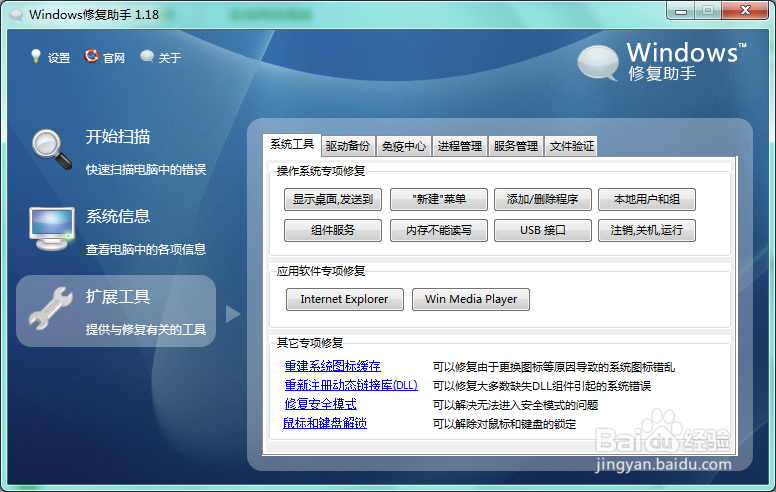Image resolution: width=776 pixels, height=492 pixels.
Task: Click the 本地用户和组 button
Action: [x=647, y=199]
